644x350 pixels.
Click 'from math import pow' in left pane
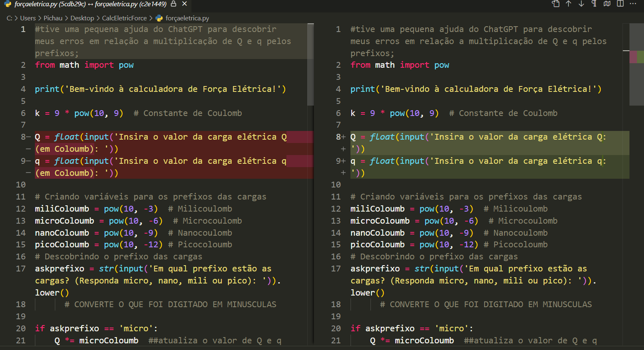(x=84, y=65)
